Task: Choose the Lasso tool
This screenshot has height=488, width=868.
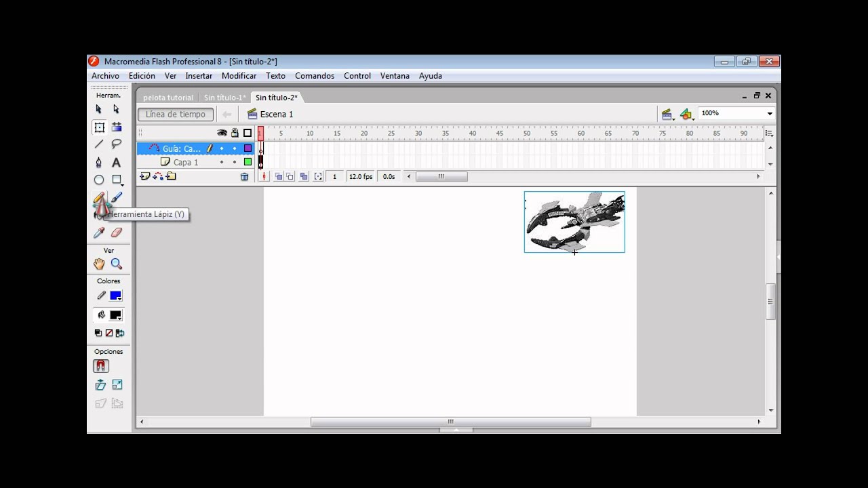Action: [x=116, y=144]
